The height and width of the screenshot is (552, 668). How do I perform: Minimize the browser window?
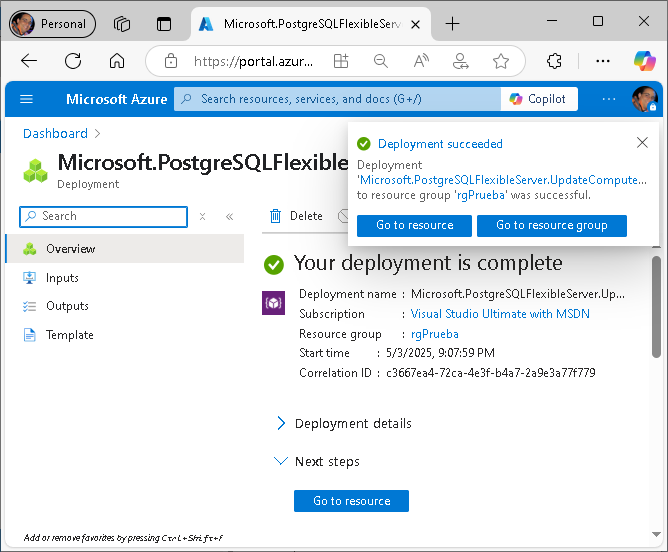pos(552,21)
